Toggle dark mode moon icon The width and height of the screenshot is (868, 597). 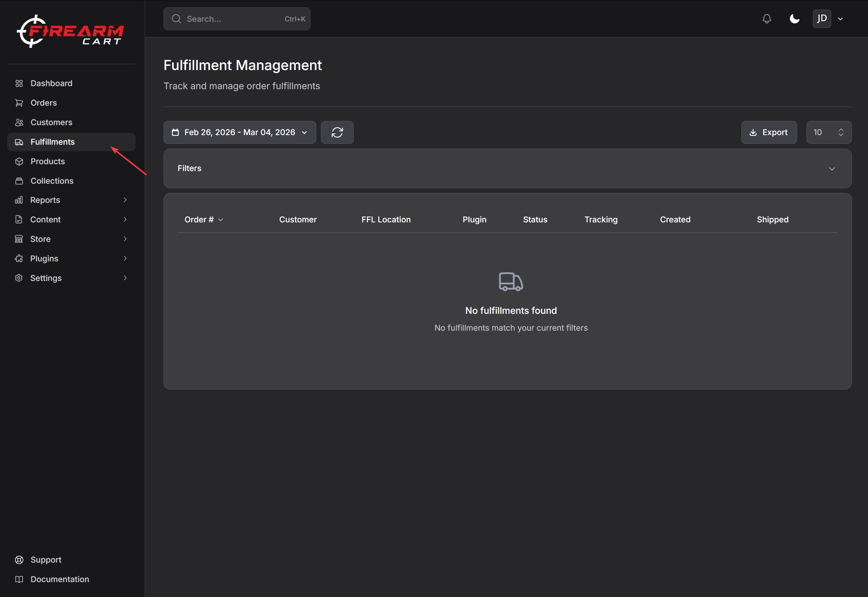point(795,19)
